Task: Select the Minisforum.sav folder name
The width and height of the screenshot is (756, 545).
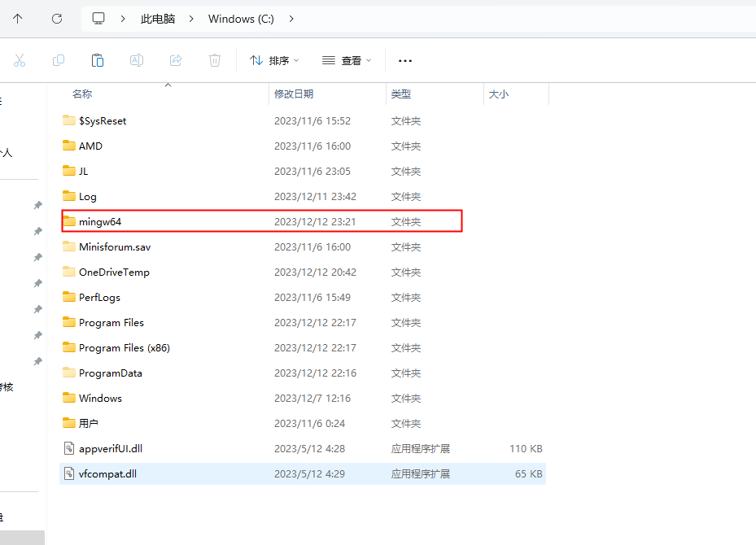Action: point(115,246)
